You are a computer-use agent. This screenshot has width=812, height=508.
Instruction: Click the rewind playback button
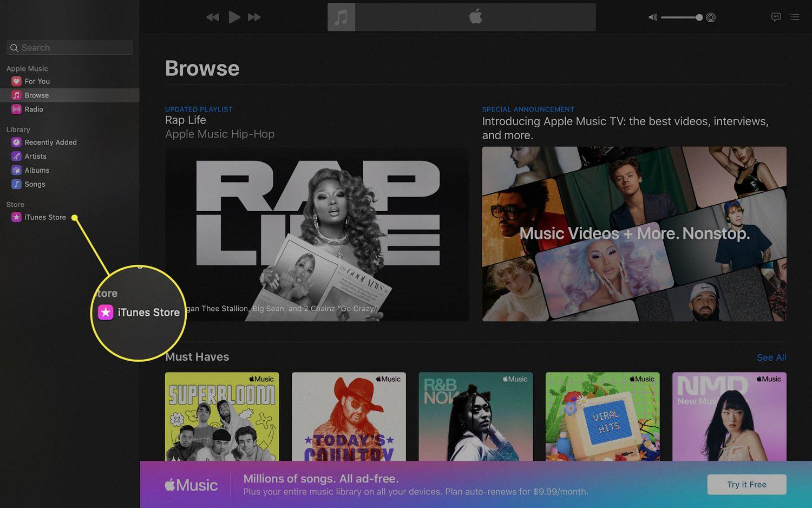click(x=212, y=17)
